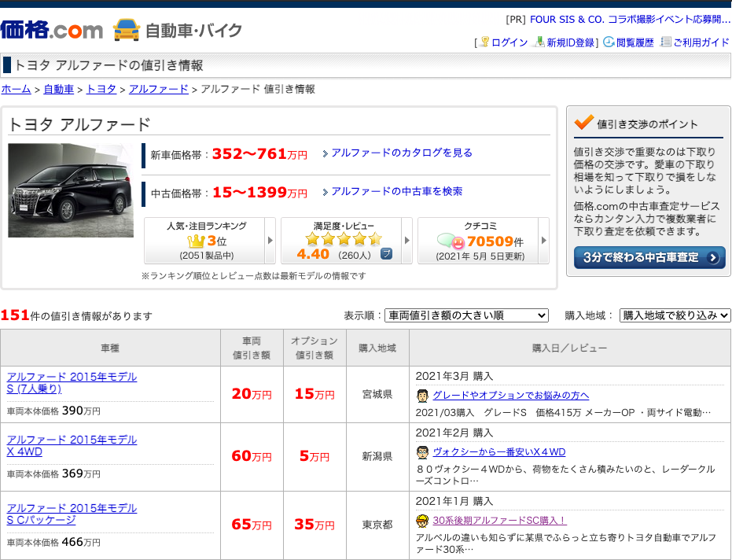
Task: Click the 4.40 star rating stars
Action: point(342,237)
